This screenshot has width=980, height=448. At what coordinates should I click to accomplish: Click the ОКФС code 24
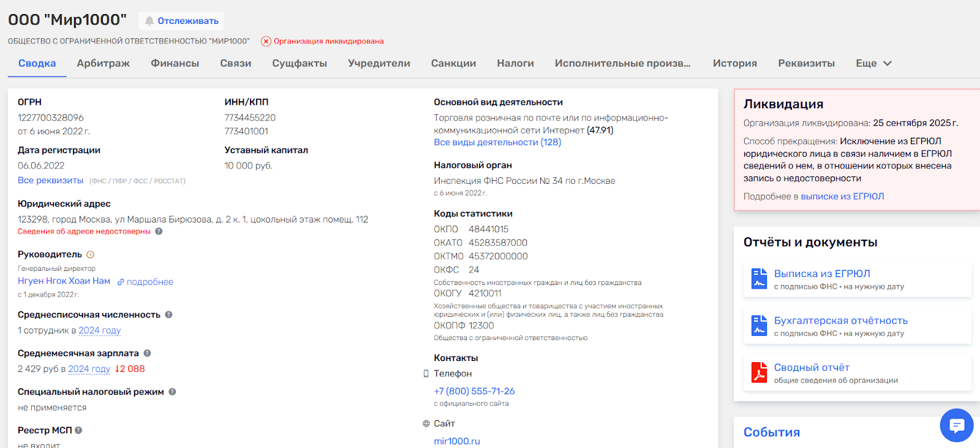(x=473, y=270)
